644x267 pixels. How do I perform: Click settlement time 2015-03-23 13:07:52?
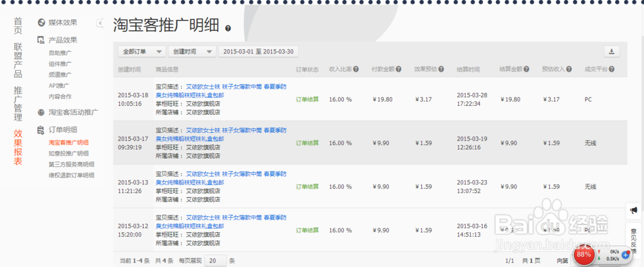point(472,186)
